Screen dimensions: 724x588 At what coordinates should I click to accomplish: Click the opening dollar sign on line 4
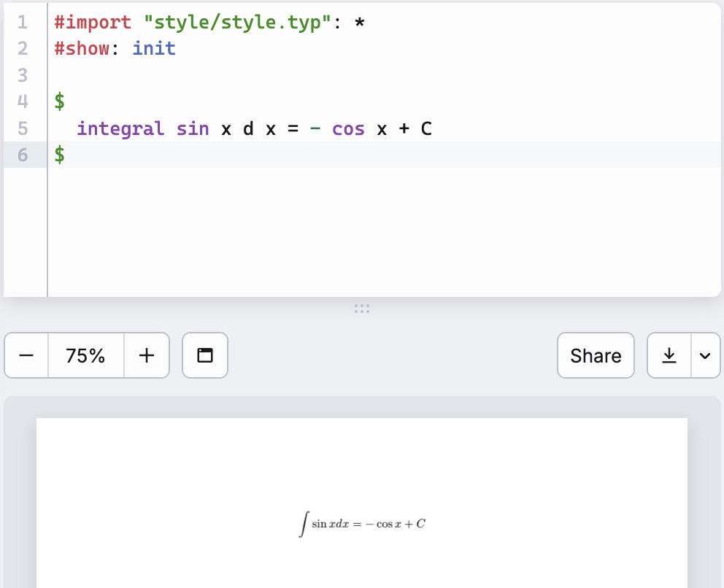(x=60, y=101)
